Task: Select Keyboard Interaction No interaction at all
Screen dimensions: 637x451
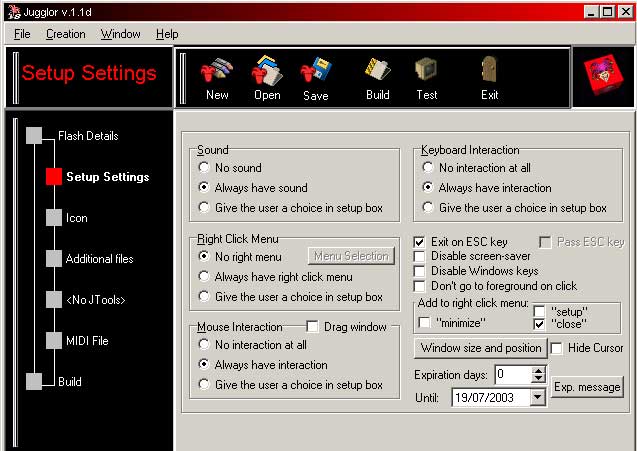Action: click(x=428, y=167)
